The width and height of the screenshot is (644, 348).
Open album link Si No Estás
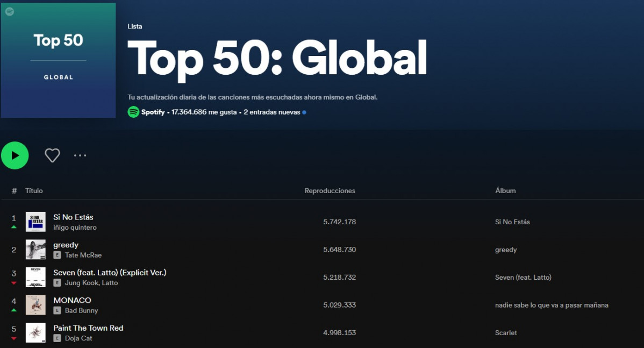click(512, 222)
